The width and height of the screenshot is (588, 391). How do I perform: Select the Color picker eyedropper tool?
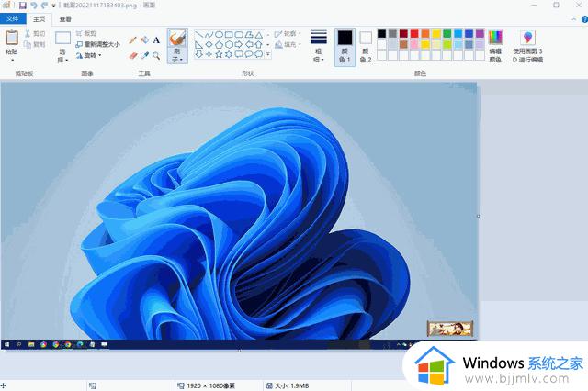coord(144,56)
